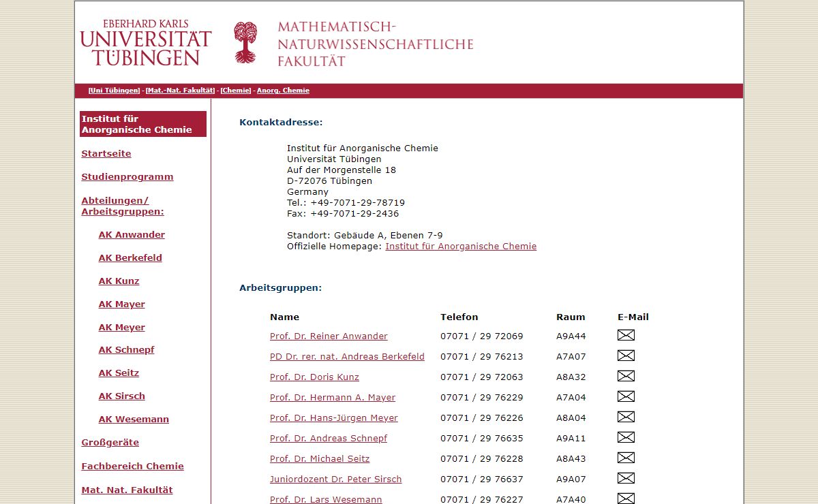The image size is (818, 504).
Task: Click room A9A07 cell
Action: tap(571, 479)
